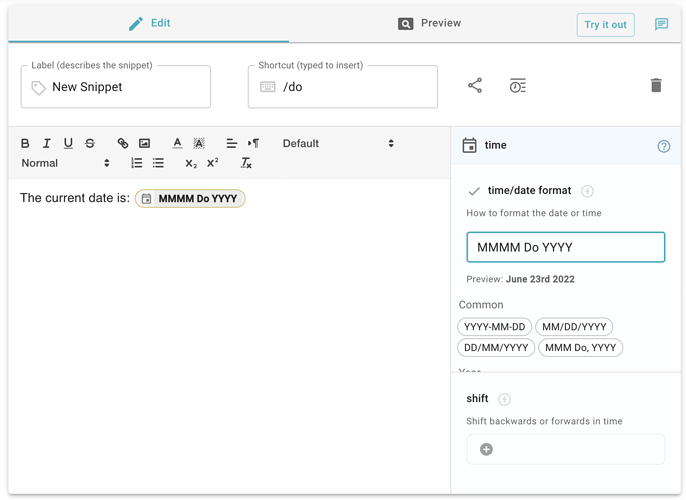The image size is (686, 500).
Task: Delete the snippet with the trash icon
Action: [x=656, y=85]
